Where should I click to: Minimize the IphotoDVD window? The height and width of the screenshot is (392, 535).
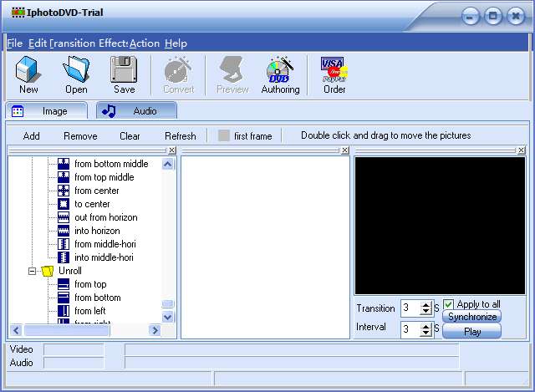pos(471,17)
